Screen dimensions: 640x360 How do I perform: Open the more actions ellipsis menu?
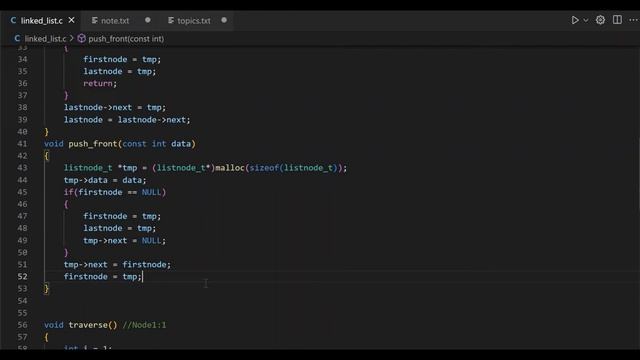click(633, 20)
